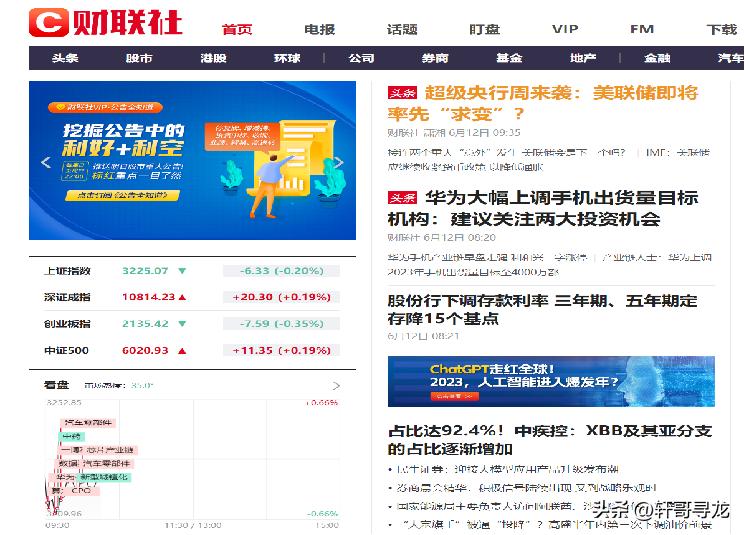Open the FM menu item
This screenshot has width=745, height=535.
(642, 29)
